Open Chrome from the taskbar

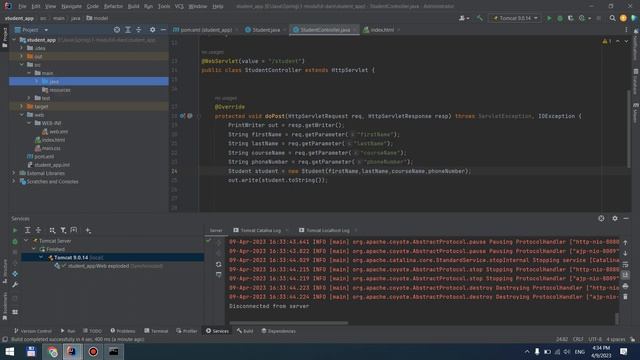coord(52,351)
